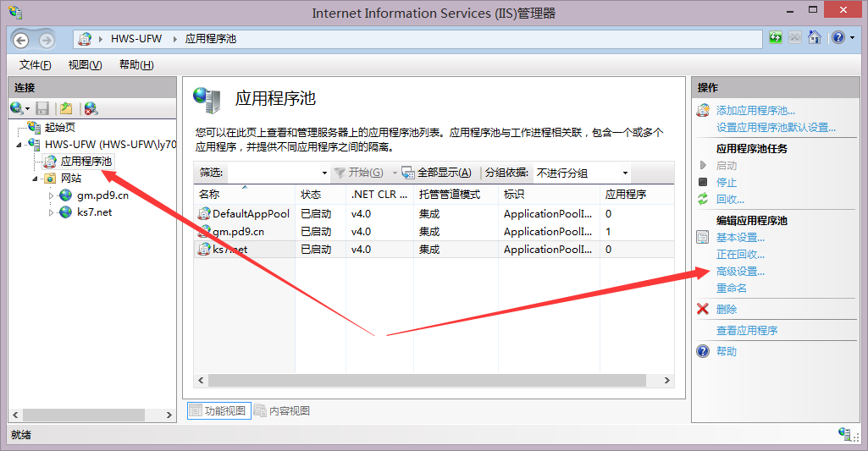
Task: Click the folder-up icon in Connections toolbar
Action: coord(66,108)
